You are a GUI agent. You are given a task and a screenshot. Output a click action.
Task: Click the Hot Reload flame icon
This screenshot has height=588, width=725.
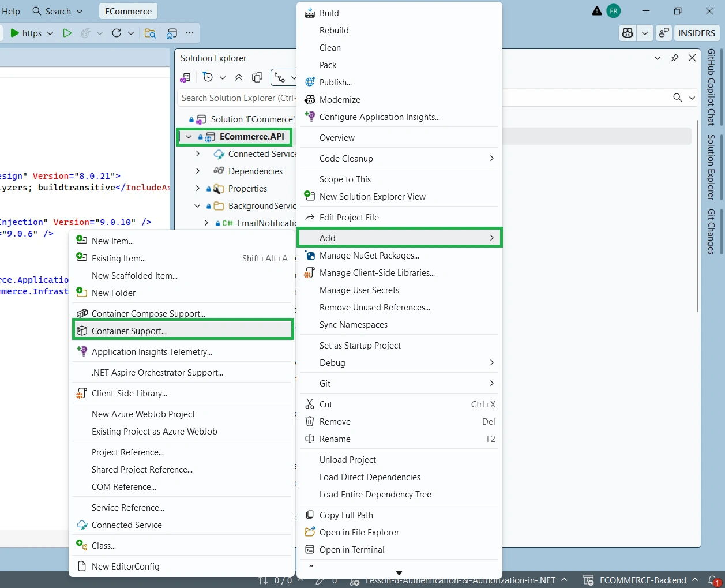click(86, 33)
